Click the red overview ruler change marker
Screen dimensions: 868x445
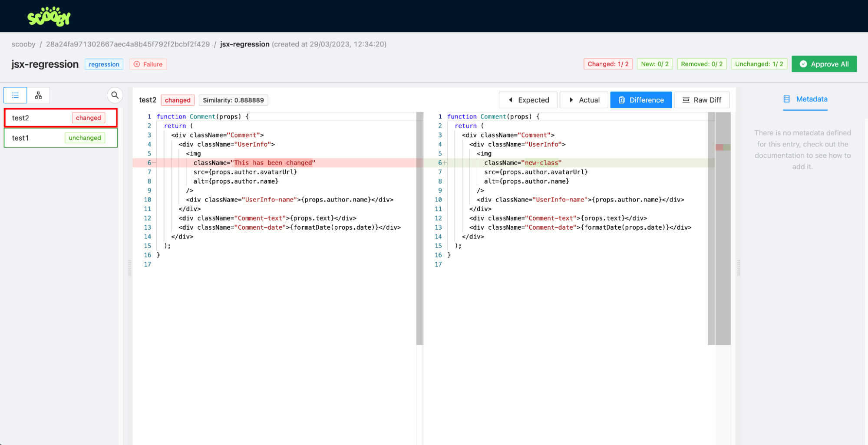[719, 147]
